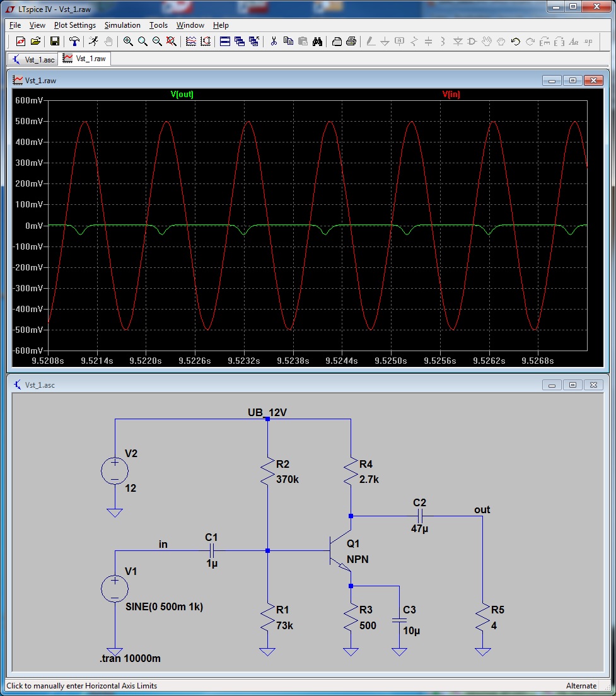Screen dimensions: 616x696
Task: Click capacitor C2 47µ in schematic
Action: pyautogui.click(x=420, y=516)
